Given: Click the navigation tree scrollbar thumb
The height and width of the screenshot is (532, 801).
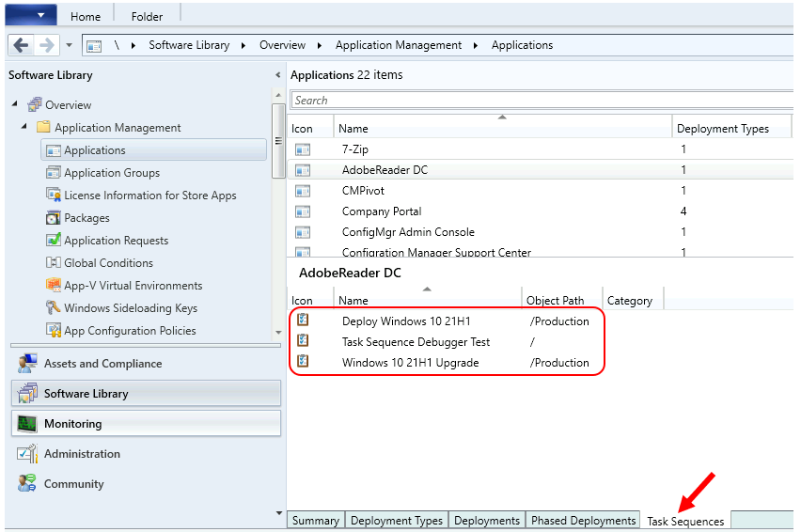Looking at the screenshot, I should click(278, 141).
